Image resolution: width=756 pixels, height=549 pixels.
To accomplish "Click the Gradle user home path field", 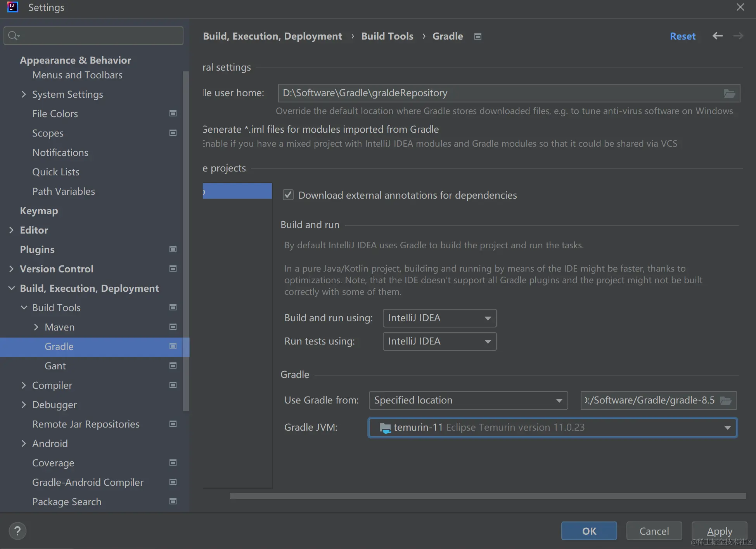I will [509, 93].
